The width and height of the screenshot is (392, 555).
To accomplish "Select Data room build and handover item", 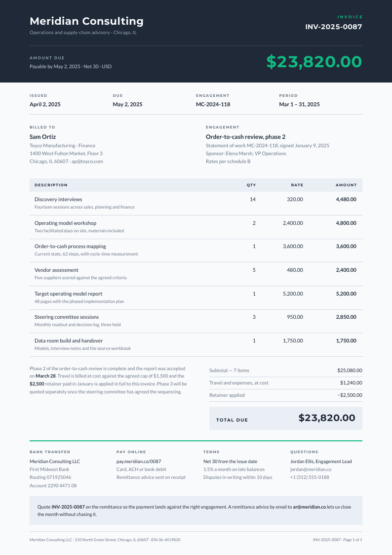I will [69, 341].
